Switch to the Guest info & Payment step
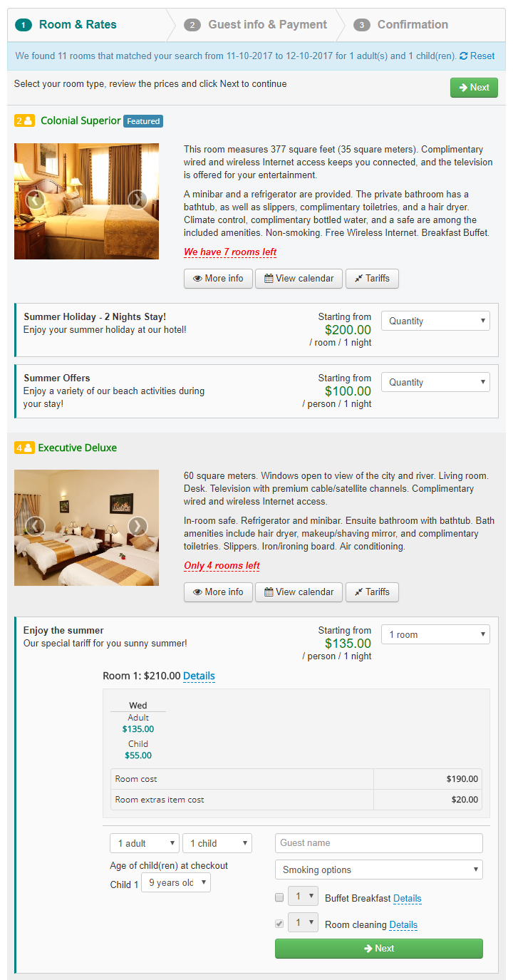513x980 pixels. coord(267,24)
